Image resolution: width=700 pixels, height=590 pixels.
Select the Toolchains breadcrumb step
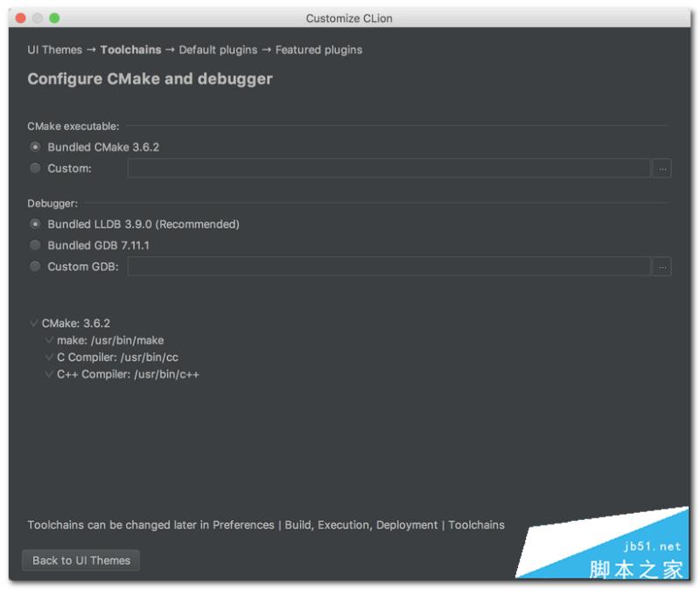pos(130,50)
